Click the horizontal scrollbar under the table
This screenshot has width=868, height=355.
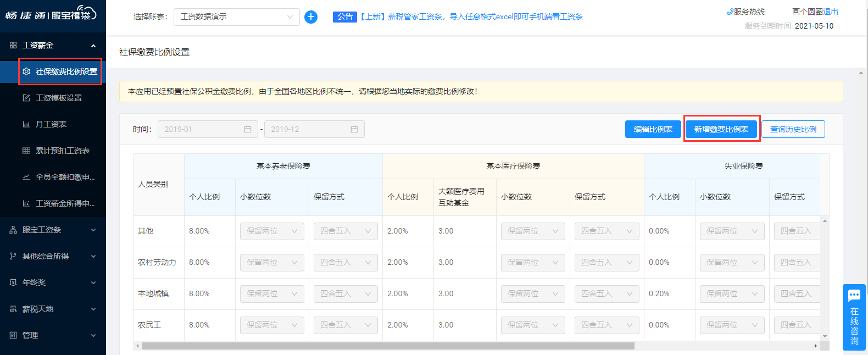388,346
